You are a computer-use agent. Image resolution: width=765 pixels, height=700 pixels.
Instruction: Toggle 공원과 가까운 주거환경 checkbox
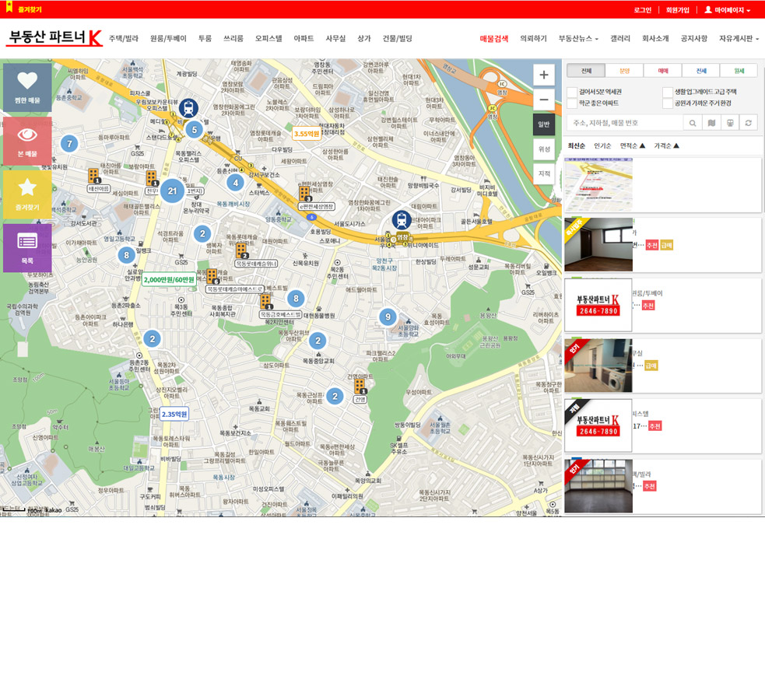point(668,103)
